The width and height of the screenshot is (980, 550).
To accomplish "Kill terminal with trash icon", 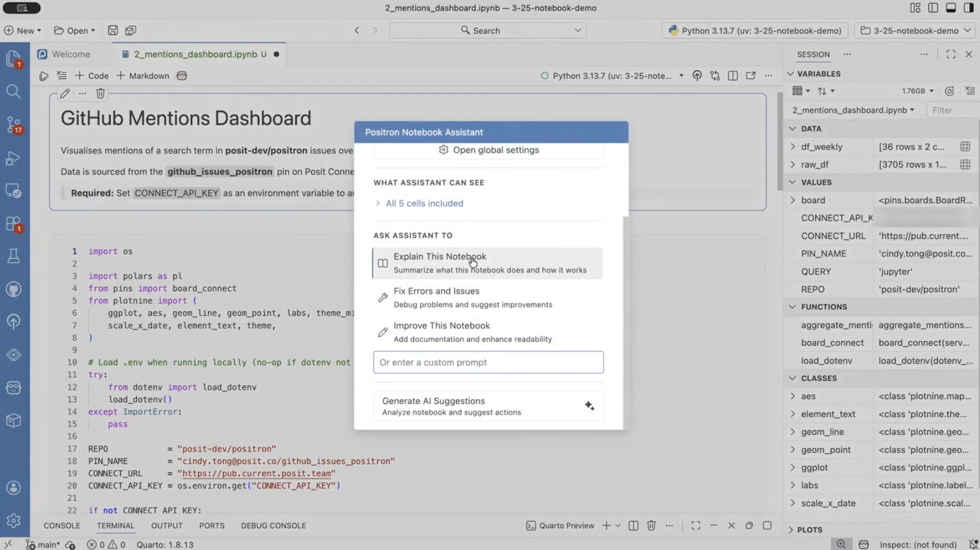I will pos(651,525).
